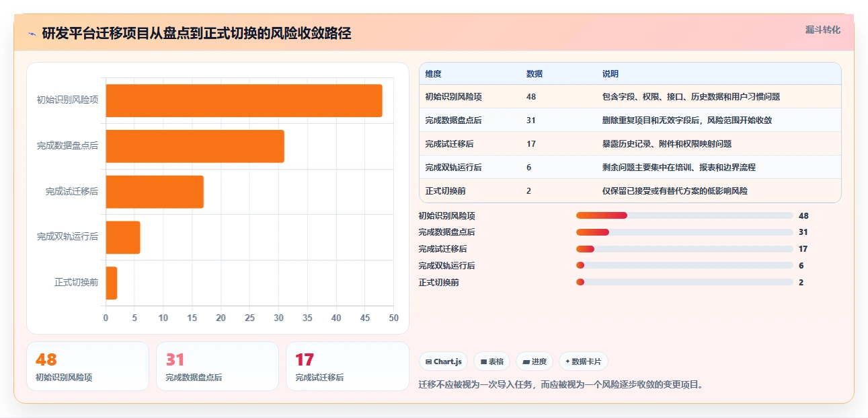Click description 删除重复项目和无效字段后，风险范围开始收敛
This screenshot has height=418, width=868.
tap(687, 120)
